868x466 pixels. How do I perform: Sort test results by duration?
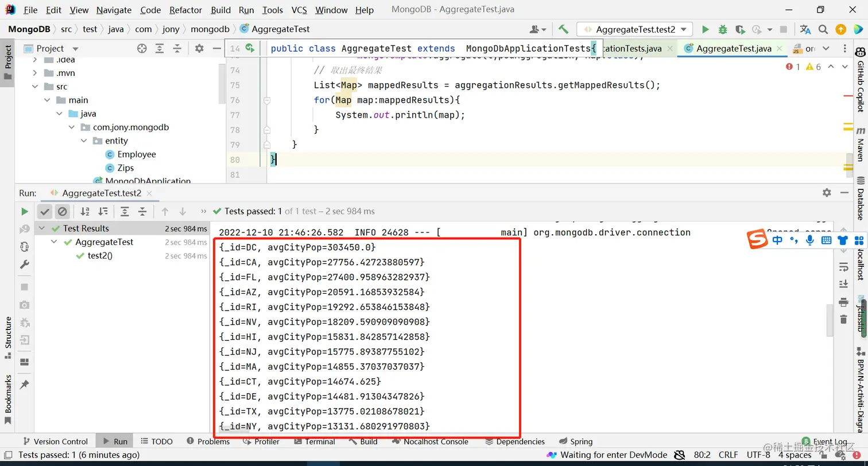pos(103,212)
